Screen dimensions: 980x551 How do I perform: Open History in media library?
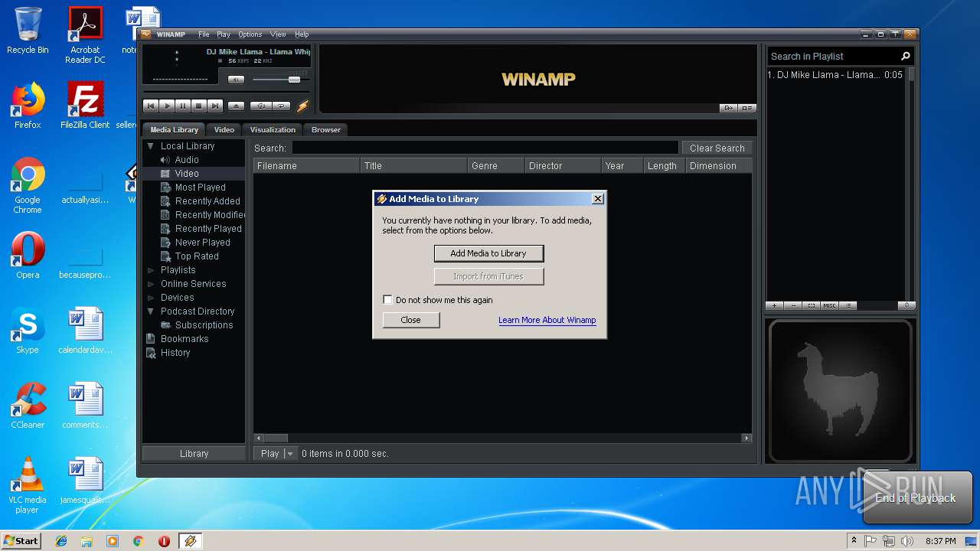coord(175,353)
